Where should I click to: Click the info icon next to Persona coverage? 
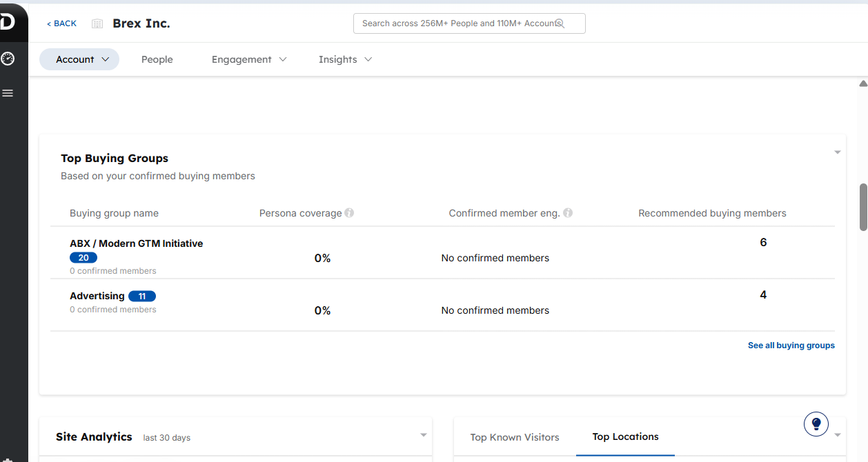tap(349, 213)
